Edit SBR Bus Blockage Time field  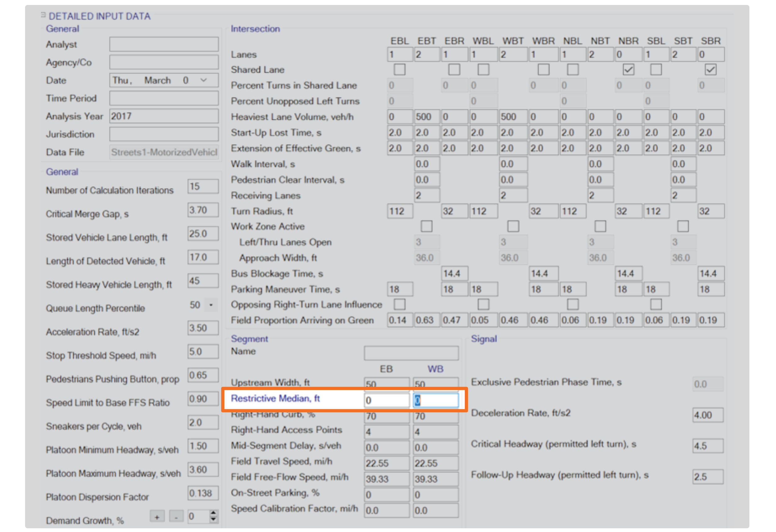click(711, 273)
